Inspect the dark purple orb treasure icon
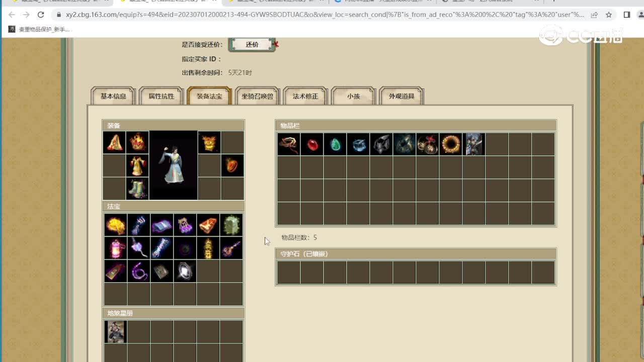This screenshot has width=644, height=362. tap(185, 248)
